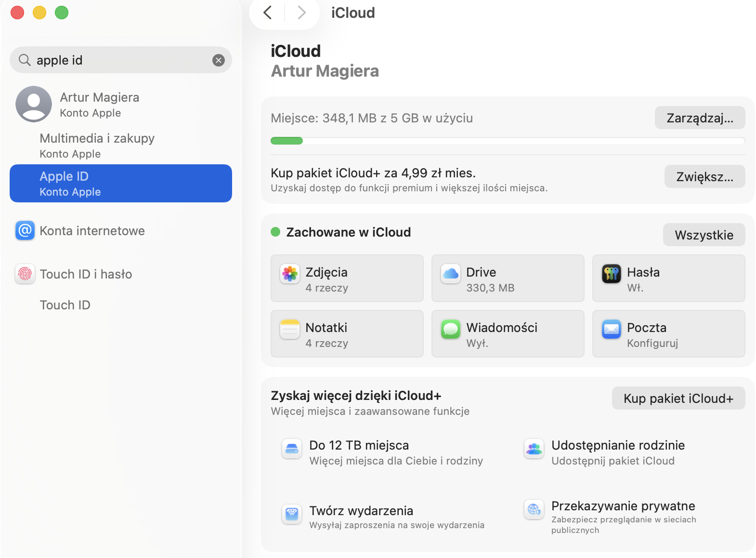Click the forward navigation arrow
The image size is (756, 558).
(301, 13)
